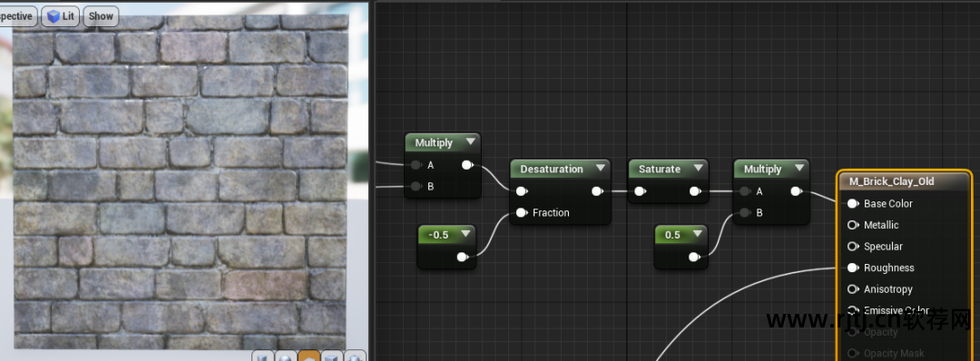This screenshot has width=980, height=361.
Task: Expand the Desaturation node arrow
Action: (601, 169)
